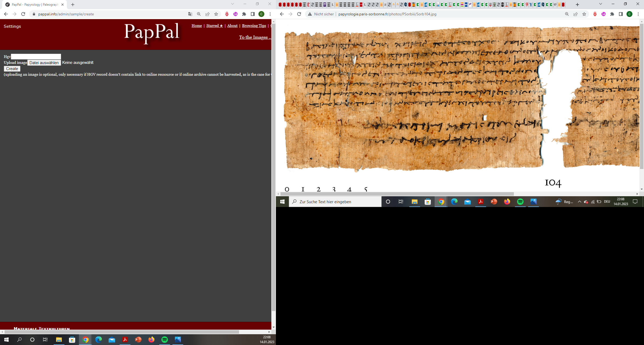Reload the Sorb104.jpg papyrus image page

(x=299, y=14)
